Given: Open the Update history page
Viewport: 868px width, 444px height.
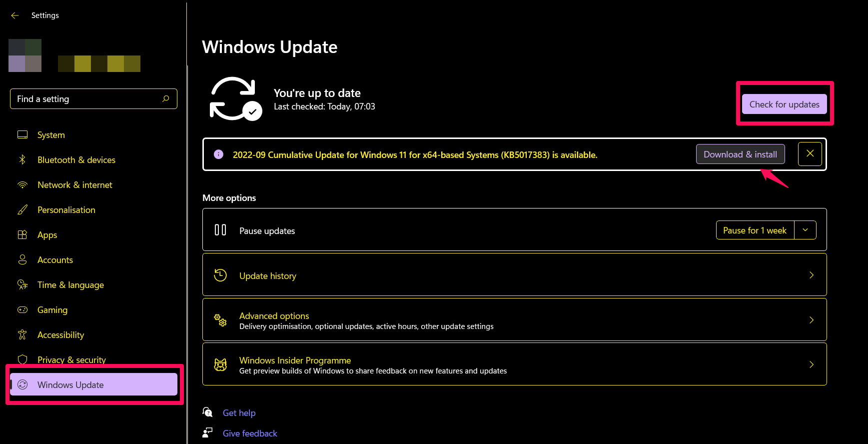Looking at the screenshot, I should click(x=514, y=274).
